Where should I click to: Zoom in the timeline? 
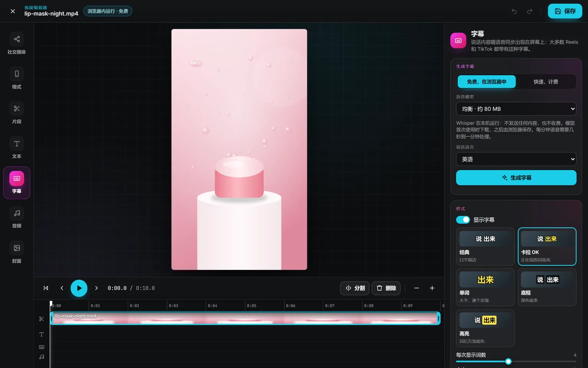pyautogui.click(x=432, y=288)
